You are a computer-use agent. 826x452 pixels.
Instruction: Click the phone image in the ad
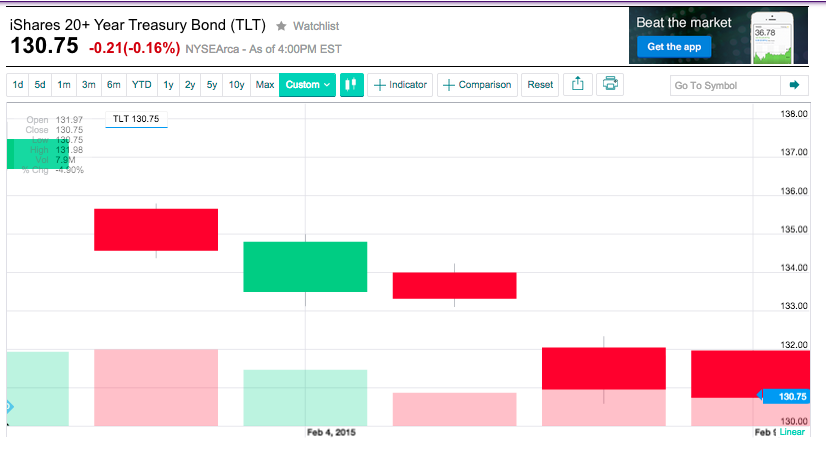tap(772, 37)
